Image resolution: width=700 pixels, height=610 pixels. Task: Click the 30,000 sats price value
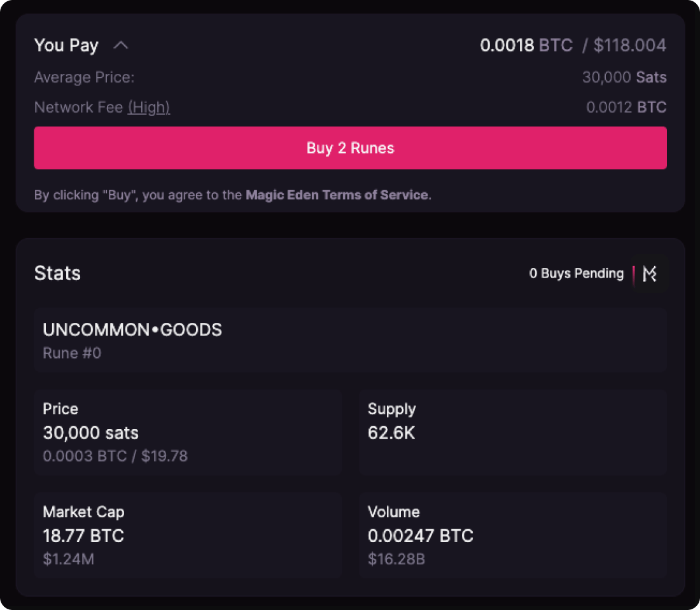point(90,433)
